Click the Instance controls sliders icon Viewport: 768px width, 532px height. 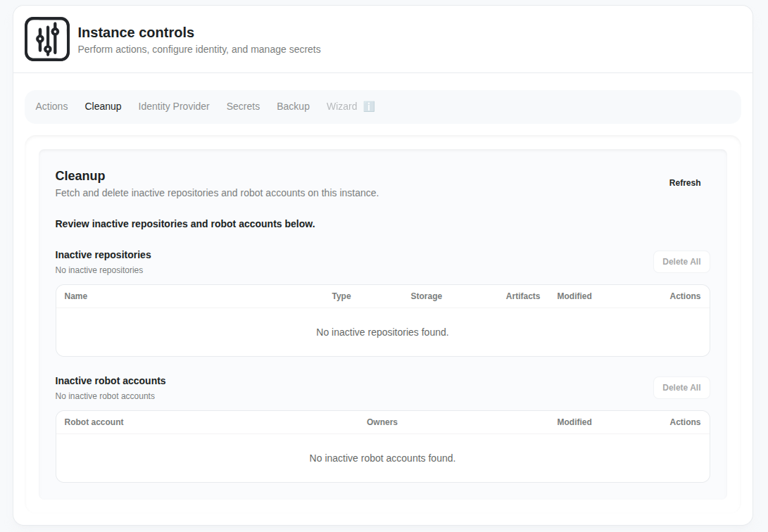pyautogui.click(x=47, y=39)
